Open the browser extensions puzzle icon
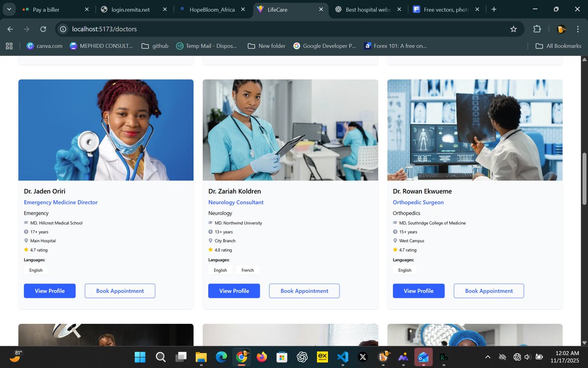Image resolution: width=588 pixels, height=368 pixels. (537, 29)
